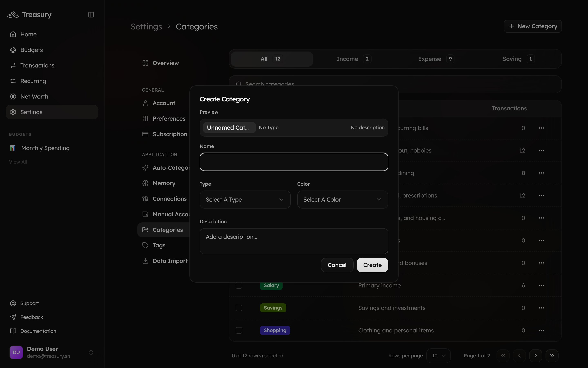
Task: Open the rows per page dropdown
Action: tap(438, 356)
